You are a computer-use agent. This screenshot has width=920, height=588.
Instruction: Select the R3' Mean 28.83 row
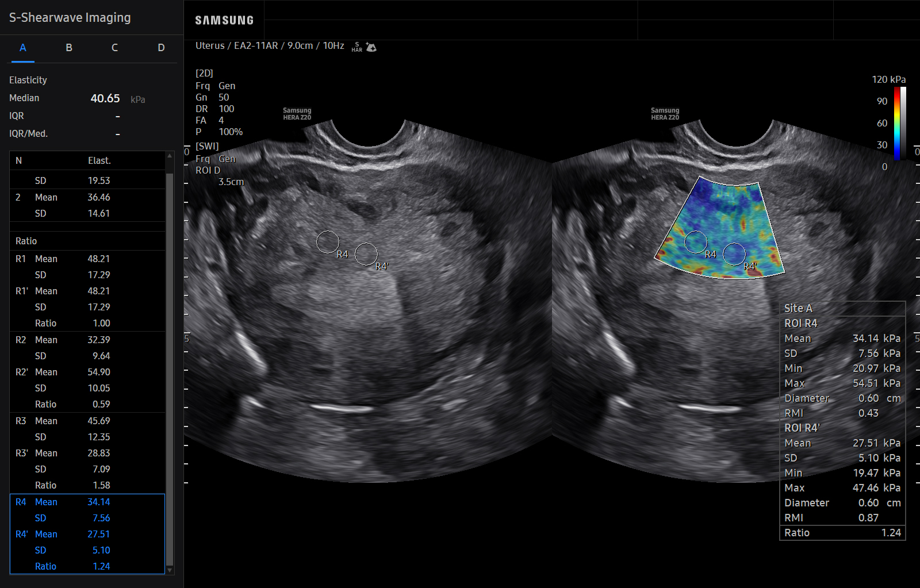pos(87,453)
